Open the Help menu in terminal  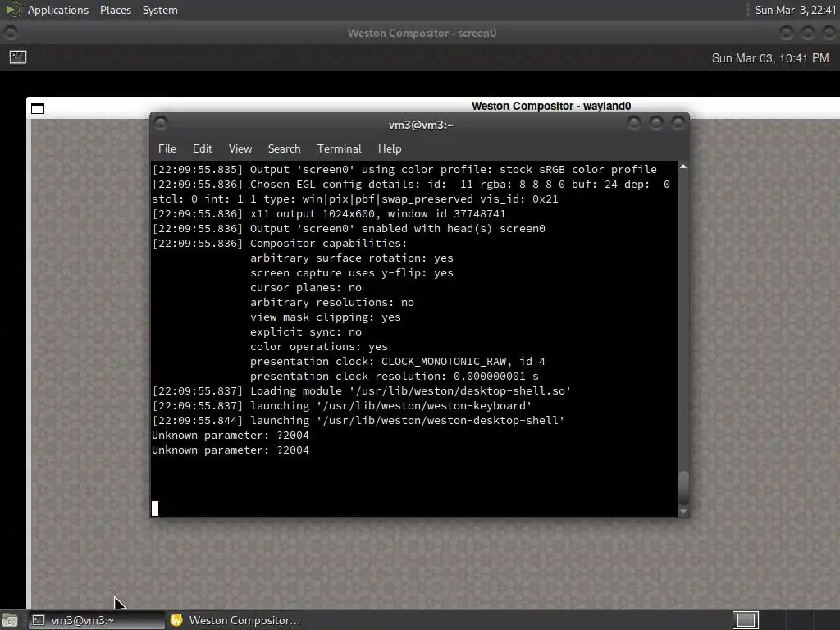pos(390,149)
